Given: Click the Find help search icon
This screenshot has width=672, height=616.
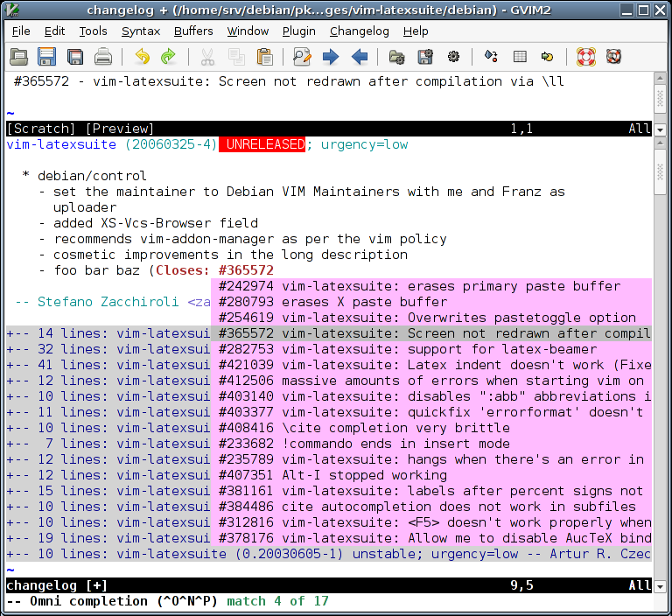Looking at the screenshot, I should pos(613,57).
